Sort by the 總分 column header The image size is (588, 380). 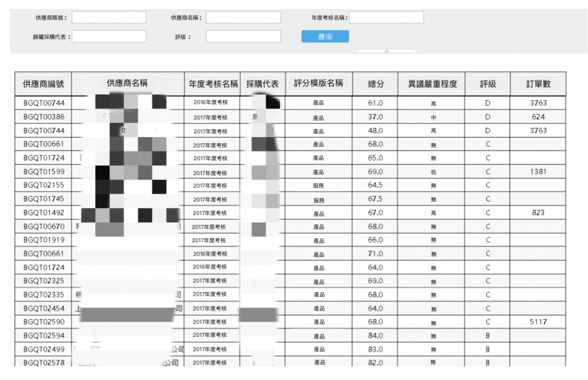[x=376, y=84]
